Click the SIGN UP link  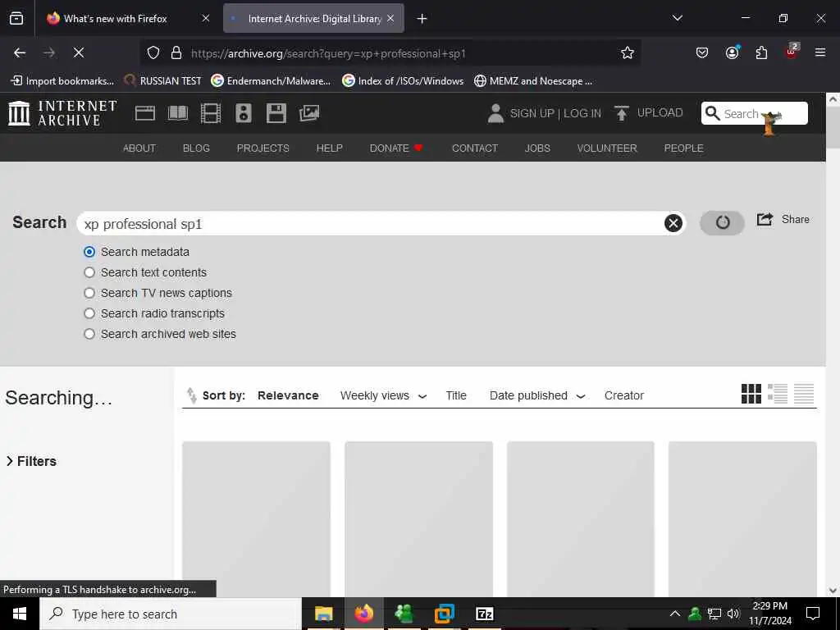[x=532, y=113]
